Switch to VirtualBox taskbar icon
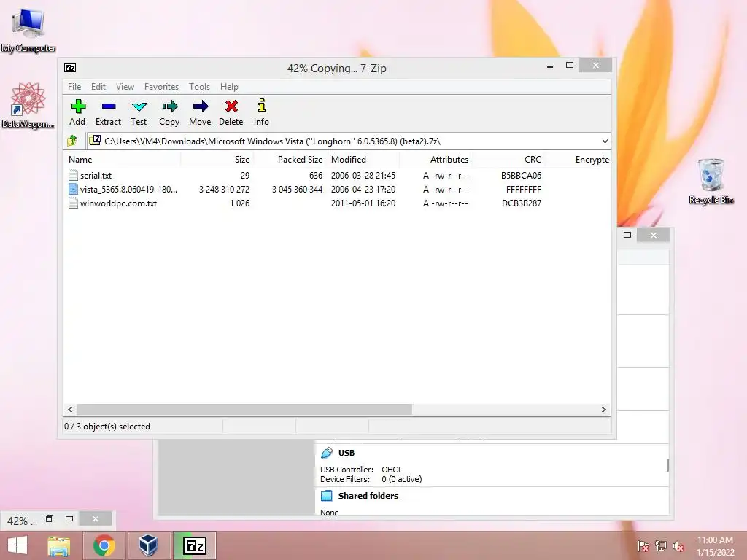747x560 pixels. [148, 545]
